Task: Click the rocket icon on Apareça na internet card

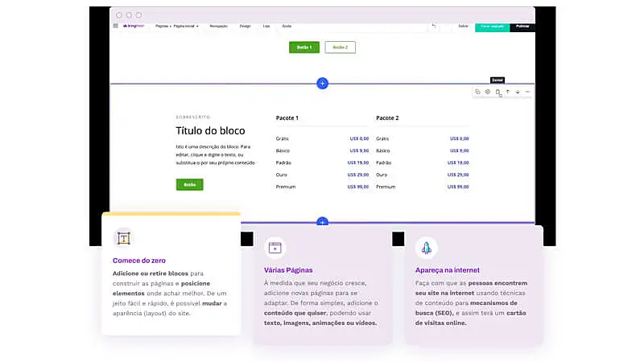Action: [427, 248]
